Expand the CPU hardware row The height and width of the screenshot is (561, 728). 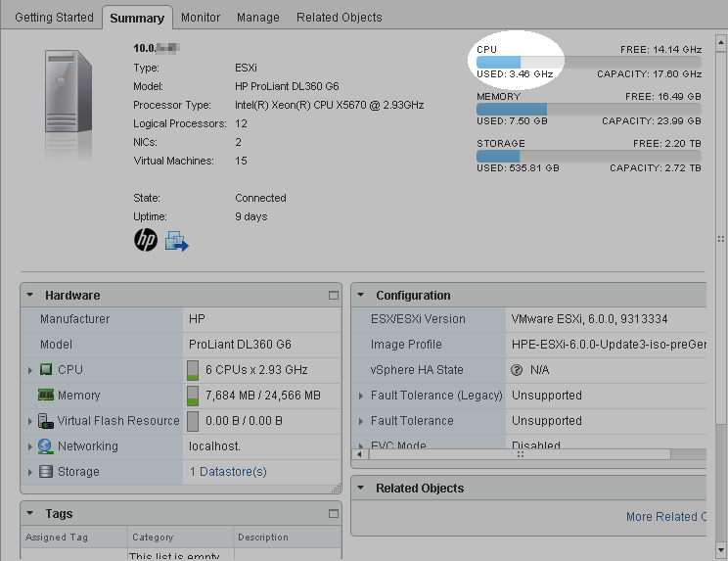(30, 370)
